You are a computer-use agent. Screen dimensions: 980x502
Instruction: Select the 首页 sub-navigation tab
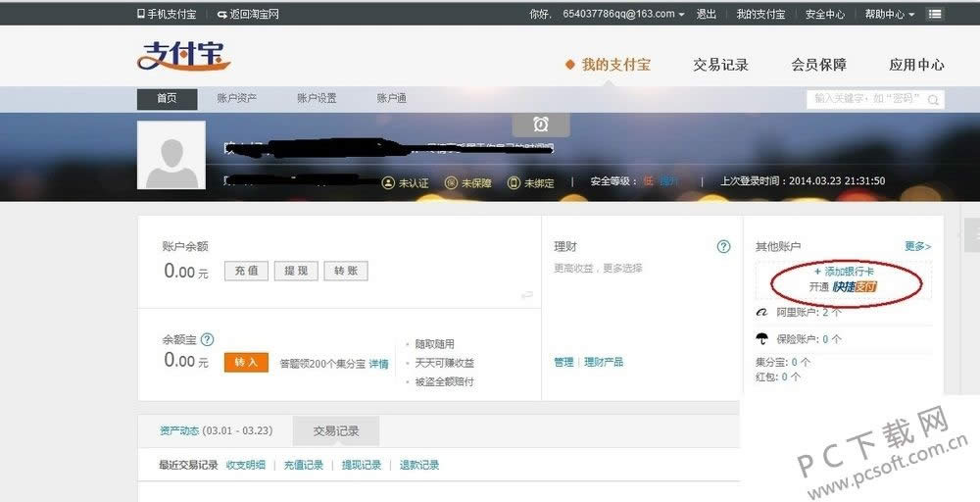(167, 99)
